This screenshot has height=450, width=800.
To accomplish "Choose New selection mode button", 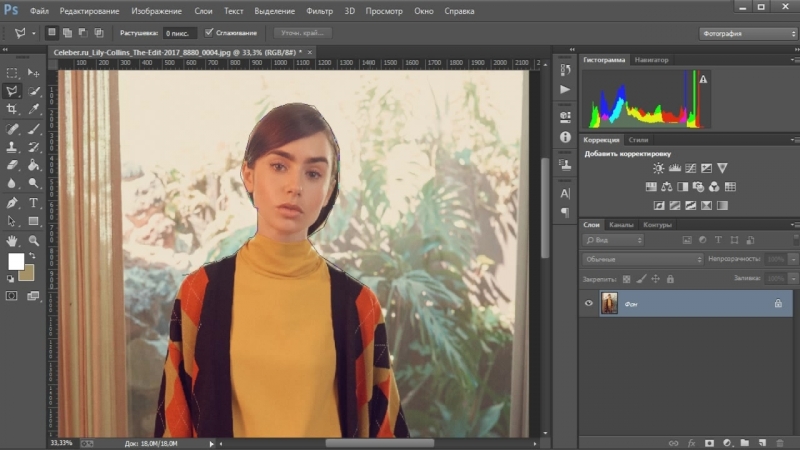I will pyautogui.click(x=52, y=33).
